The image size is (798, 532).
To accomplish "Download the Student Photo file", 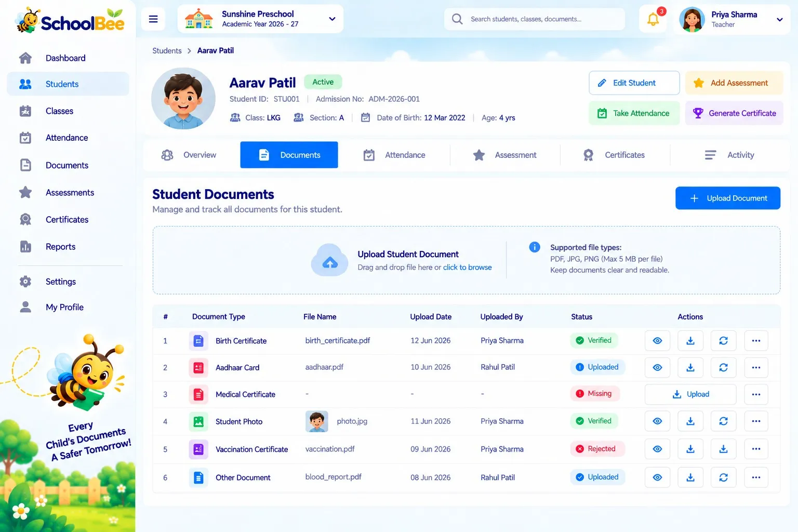I will pyautogui.click(x=690, y=421).
